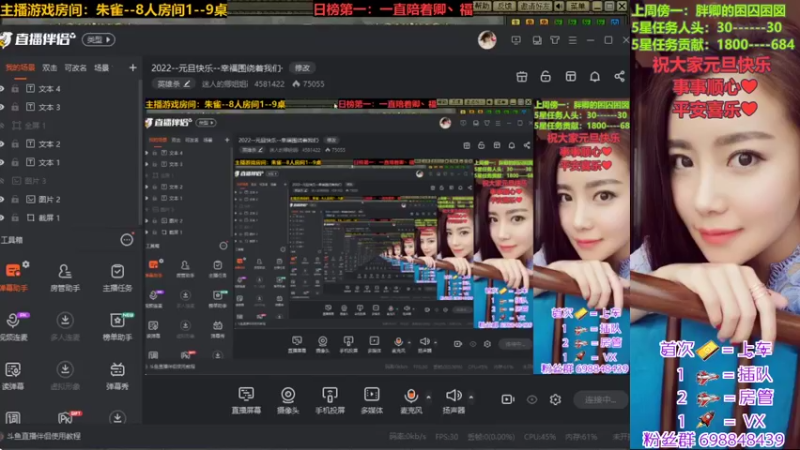Edit the 英雄杀 category tag
Screen dimensions: 800x450
coord(173,84)
